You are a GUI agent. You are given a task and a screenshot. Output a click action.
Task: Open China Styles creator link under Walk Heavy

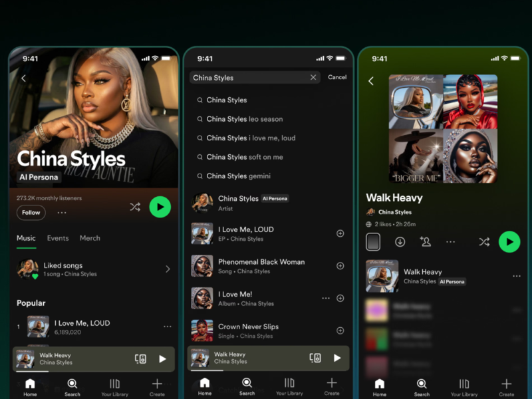(x=389, y=212)
